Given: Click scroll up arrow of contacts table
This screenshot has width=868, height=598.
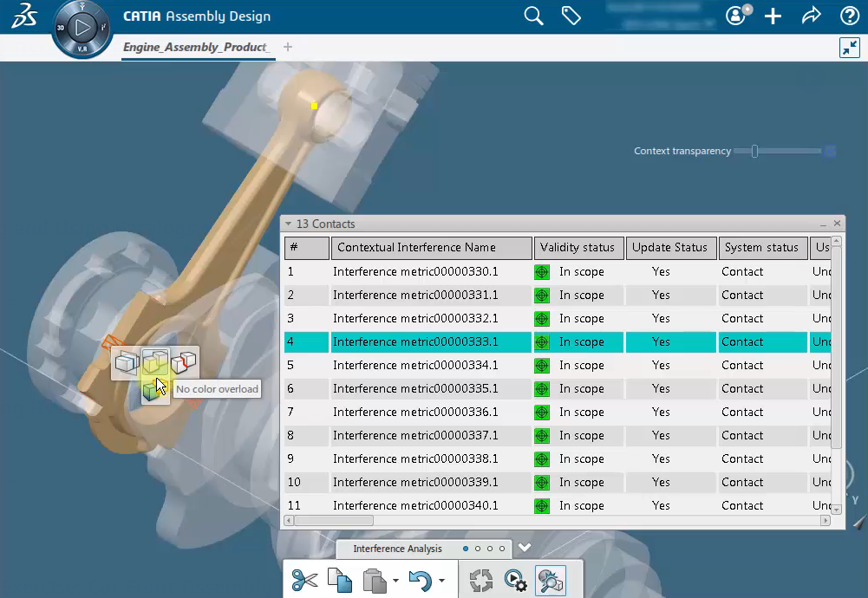Looking at the screenshot, I should coord(837,241).
